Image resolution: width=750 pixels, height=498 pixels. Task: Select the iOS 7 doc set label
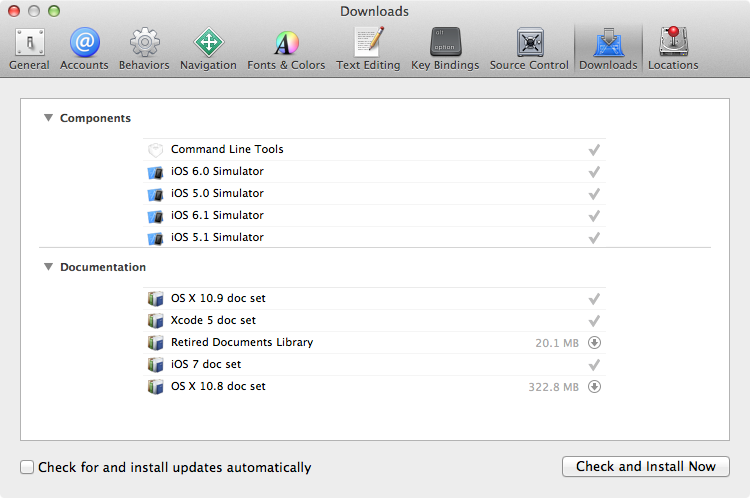[x=206, y=364]
